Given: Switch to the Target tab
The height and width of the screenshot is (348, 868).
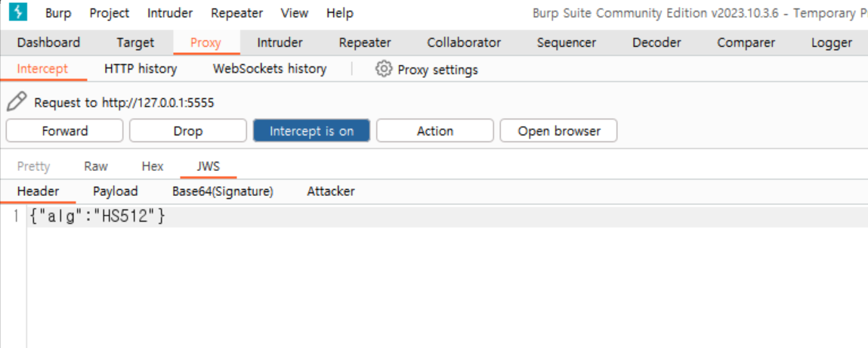Looking at the screenshot, I should tap(135, 42).
